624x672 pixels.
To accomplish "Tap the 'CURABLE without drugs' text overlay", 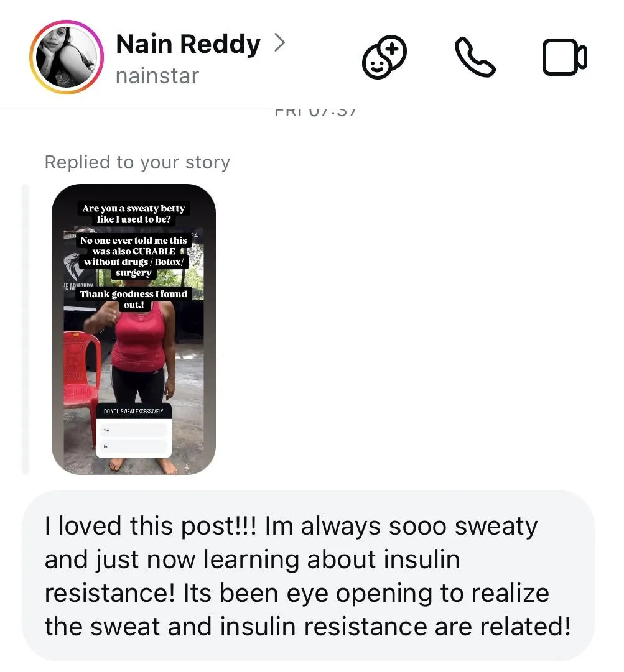I will pyautogui.click(x=133, y=256).
